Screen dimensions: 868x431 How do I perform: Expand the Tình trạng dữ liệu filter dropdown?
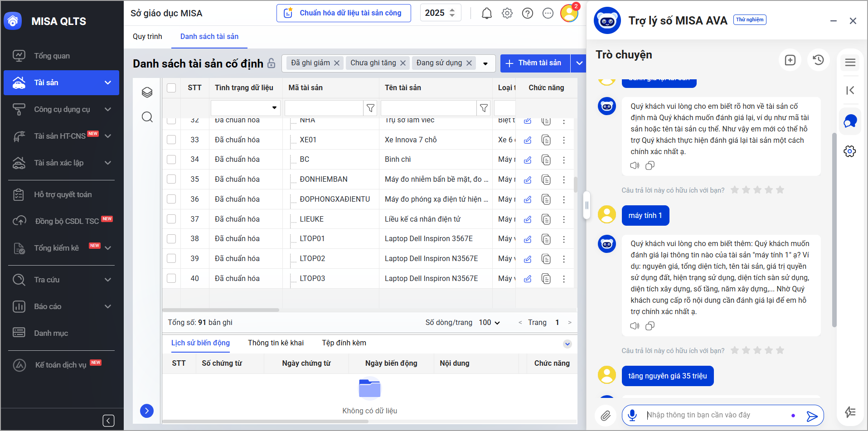[x=274, y=108]
